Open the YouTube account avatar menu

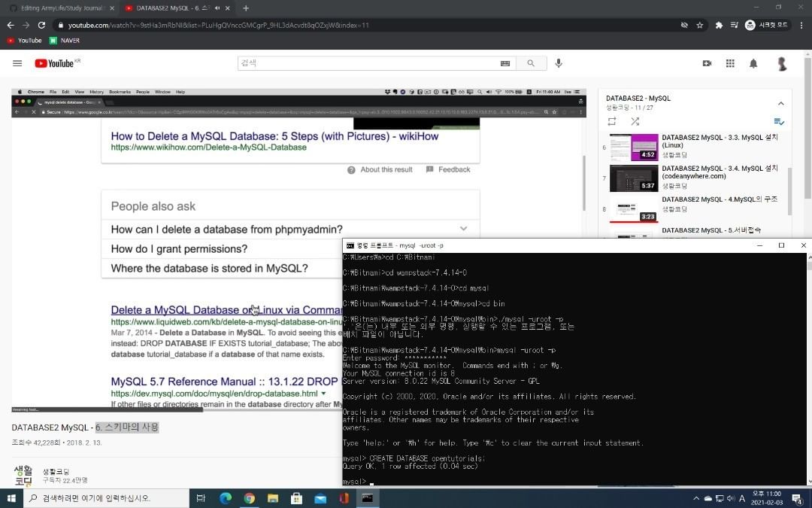(x=782, y=63)
